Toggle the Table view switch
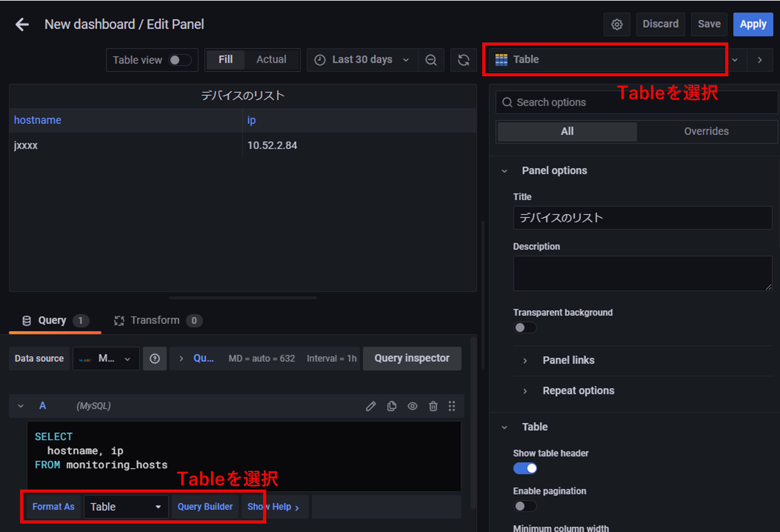Viewport: 780px width, 532px height. click(180, 60)
